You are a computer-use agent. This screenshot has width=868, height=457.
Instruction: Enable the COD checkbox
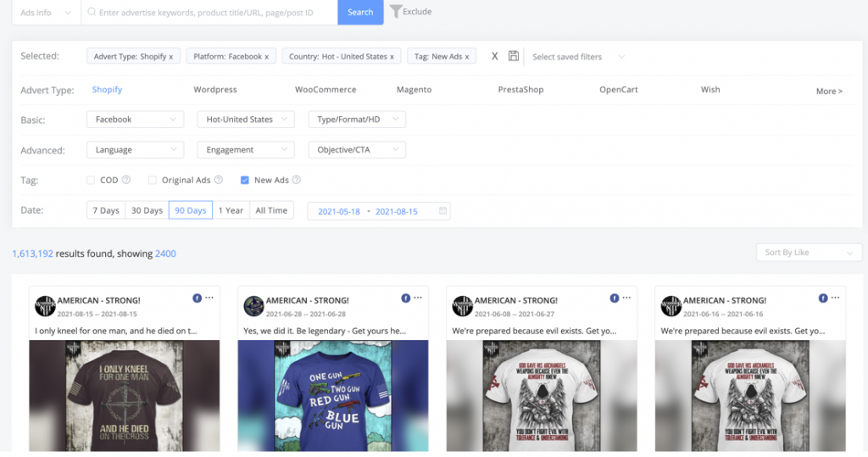[x=91, y=180]
